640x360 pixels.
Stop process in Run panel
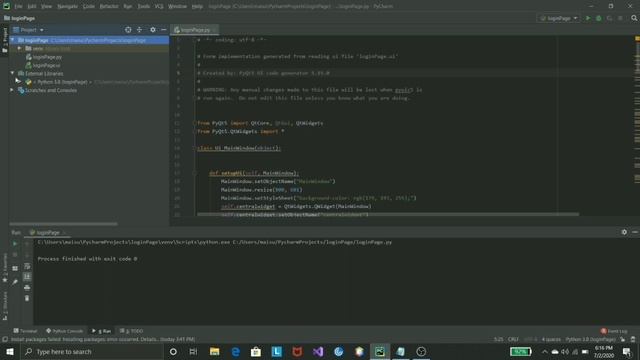[15, 255]
